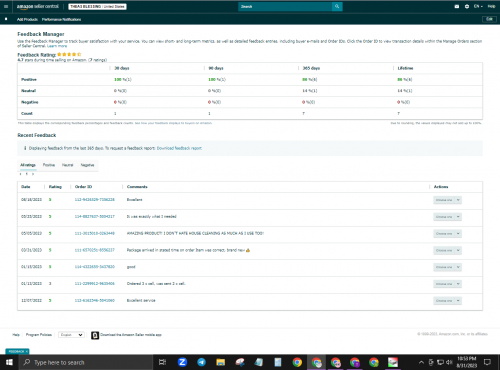Open the settings gear icon
This screenshot has height=370, width=500.
467,6
